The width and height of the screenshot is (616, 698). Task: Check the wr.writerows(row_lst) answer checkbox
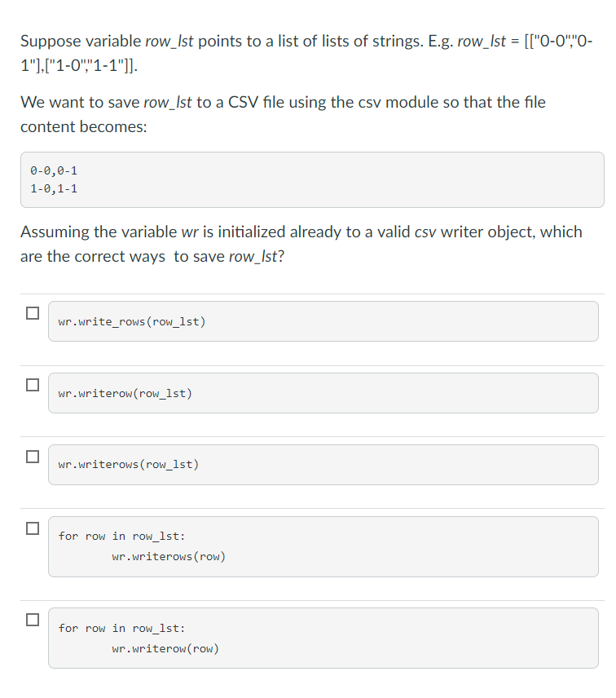(x=32, y=455)
